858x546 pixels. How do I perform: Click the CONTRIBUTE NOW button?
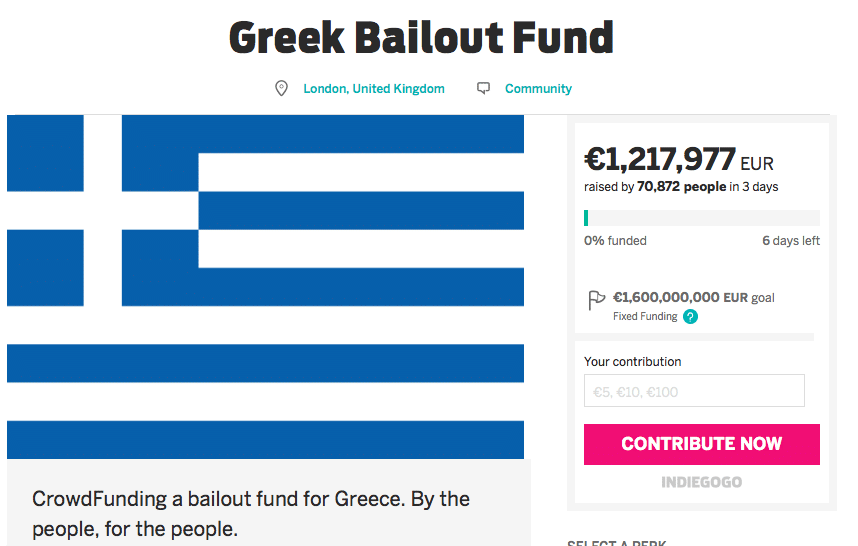[702, 444]
